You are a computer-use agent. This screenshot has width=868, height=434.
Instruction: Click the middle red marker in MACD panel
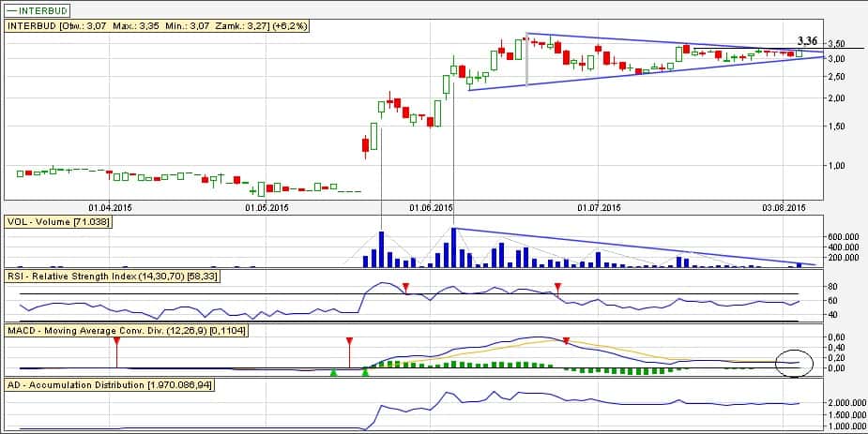[x=349, y=341]
